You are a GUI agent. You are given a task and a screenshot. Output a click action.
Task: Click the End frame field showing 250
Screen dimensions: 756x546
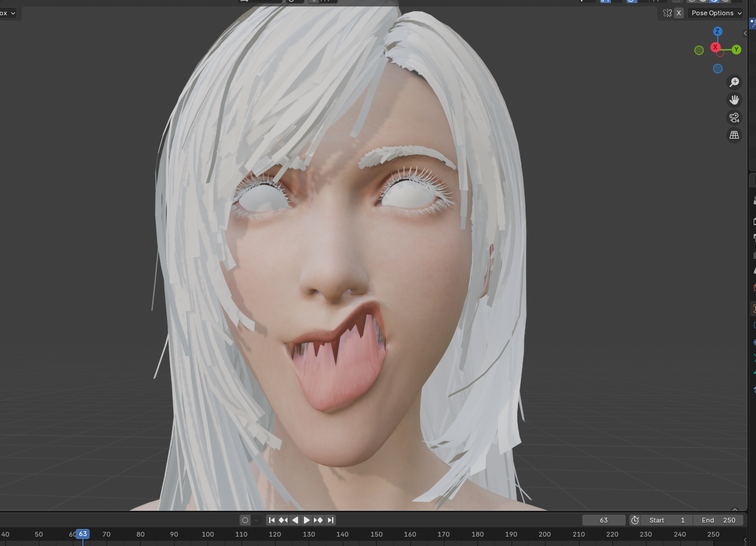tap(718, 520)
